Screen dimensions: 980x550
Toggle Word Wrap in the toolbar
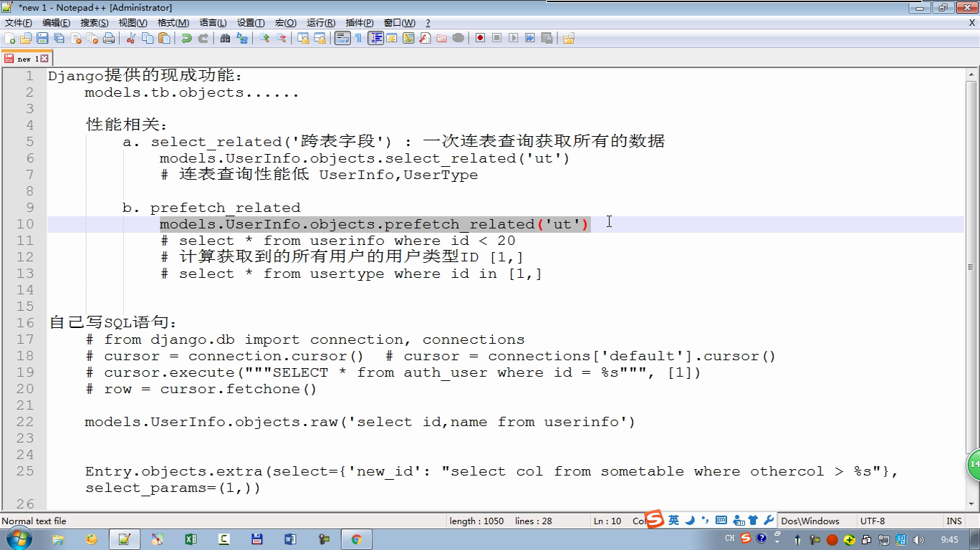coord(342,38)
